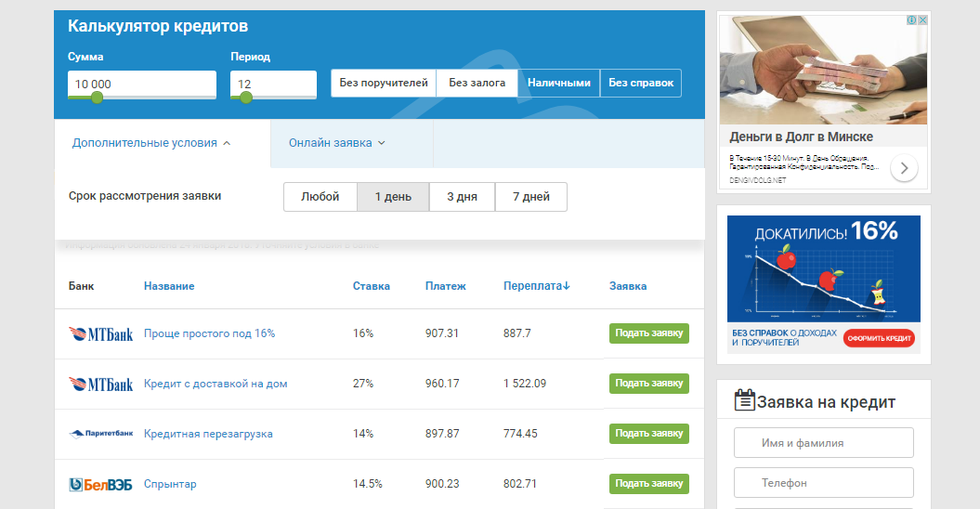Click the Деньги в Долг в Минске ad title

pyautogui.click(x=802, y=137)
